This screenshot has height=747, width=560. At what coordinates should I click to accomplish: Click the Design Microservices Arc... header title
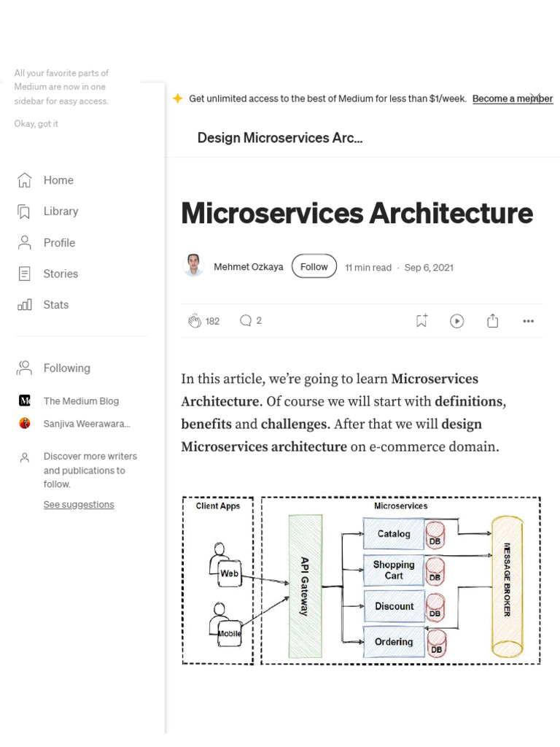pyautogui.click(x=280, y=138)
